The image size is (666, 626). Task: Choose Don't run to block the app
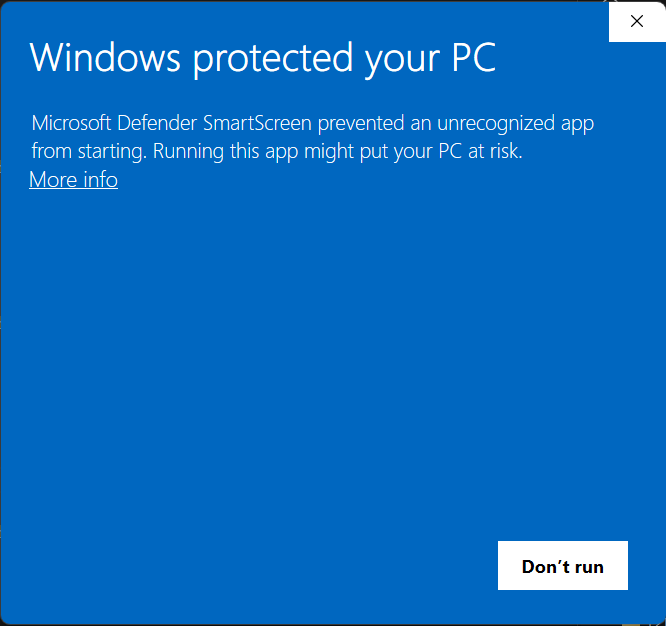point(562,566)
